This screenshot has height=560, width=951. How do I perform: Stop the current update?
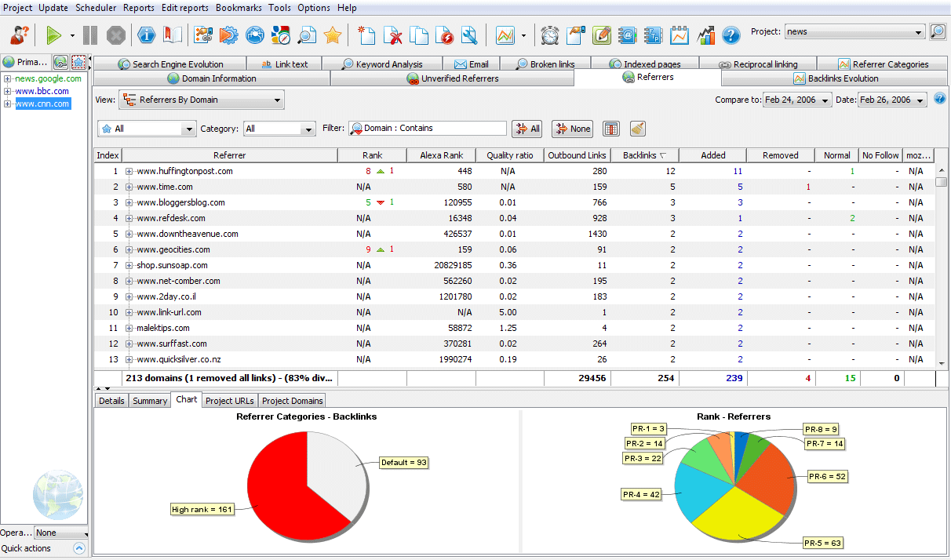coord(115,35)
